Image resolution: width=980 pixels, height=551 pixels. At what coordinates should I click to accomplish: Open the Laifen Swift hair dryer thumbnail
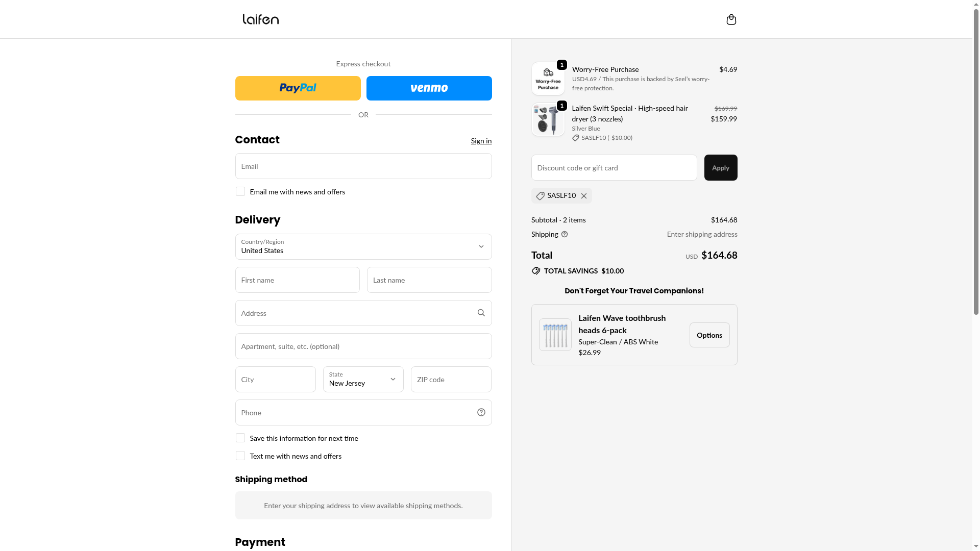pos(548,120)
